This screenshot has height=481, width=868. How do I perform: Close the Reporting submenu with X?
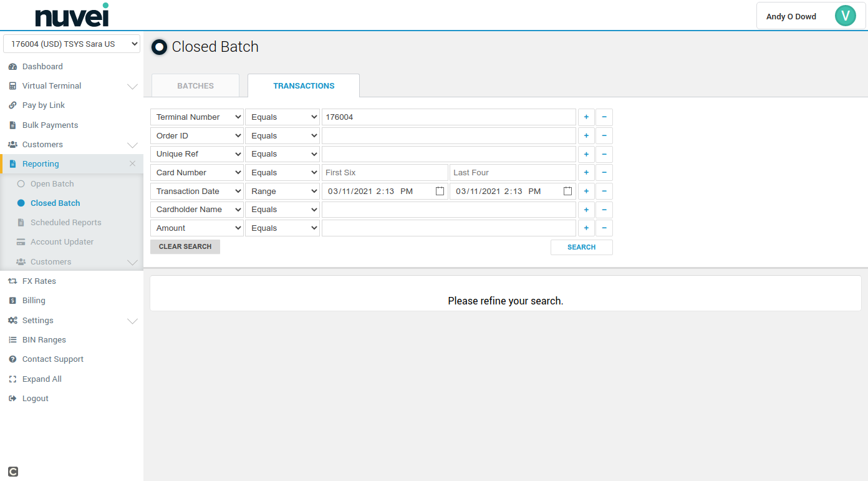coord(132,164)
